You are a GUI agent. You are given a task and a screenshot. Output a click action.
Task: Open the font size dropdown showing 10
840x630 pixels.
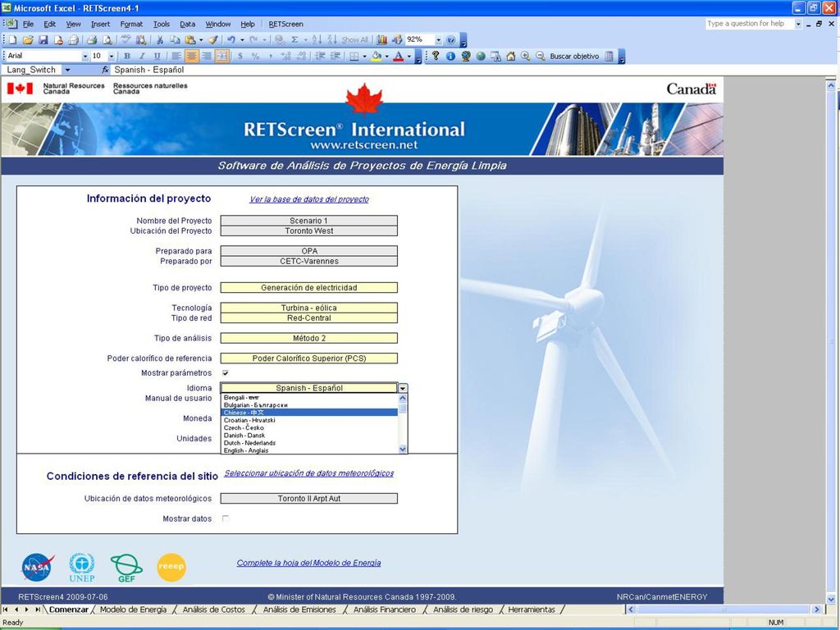pyautogui.click(x=112, y=57)
